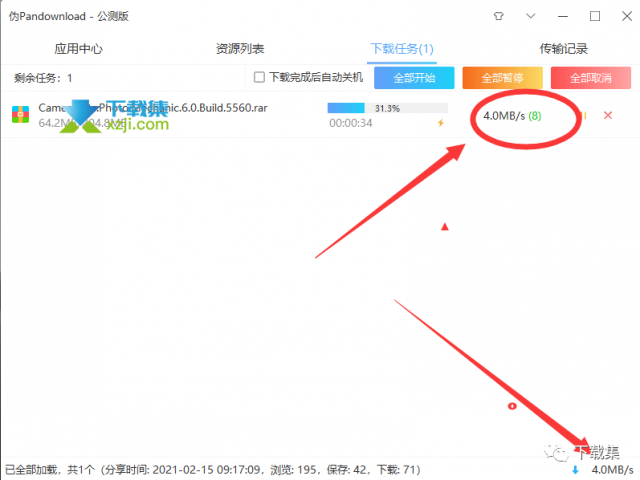
Task: Click the 4.0MB/s (8) speed text
Action: point(512,116)
